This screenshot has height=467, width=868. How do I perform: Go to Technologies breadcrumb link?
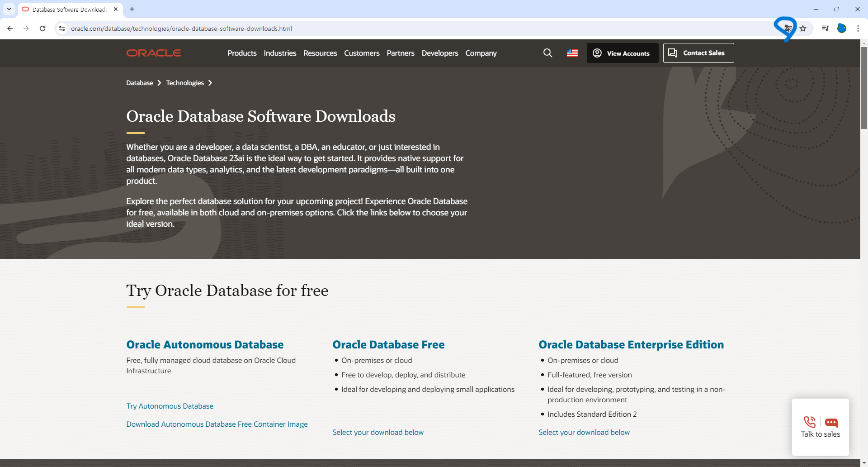pos(185,83)
